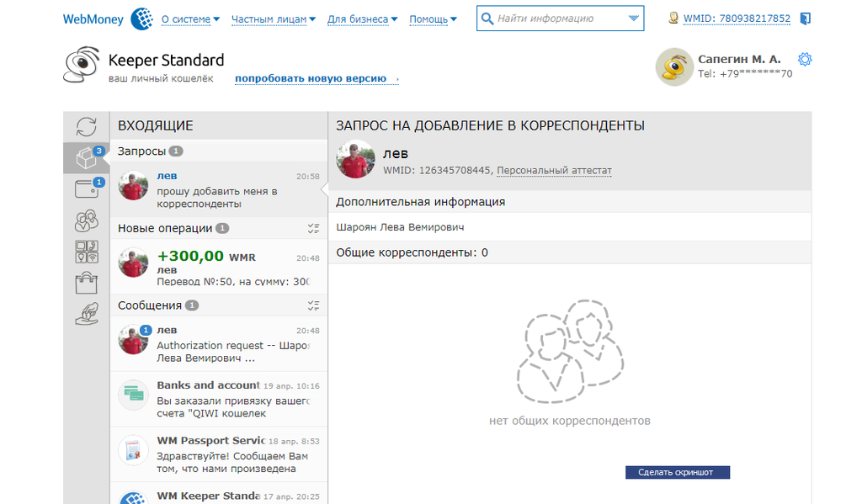Open the inbox box icon in sidebar
862x504 pixels.
[x=86, y=157]
